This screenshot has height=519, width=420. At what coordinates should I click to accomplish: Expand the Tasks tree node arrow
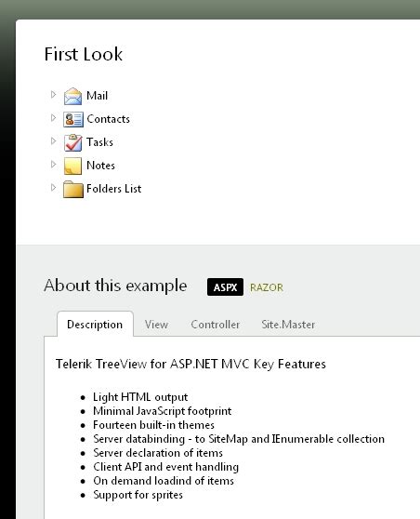(53, 141)
